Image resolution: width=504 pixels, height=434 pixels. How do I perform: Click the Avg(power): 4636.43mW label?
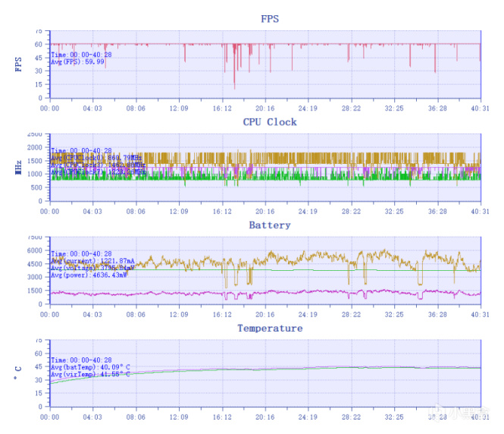click(x=89, y=275)
